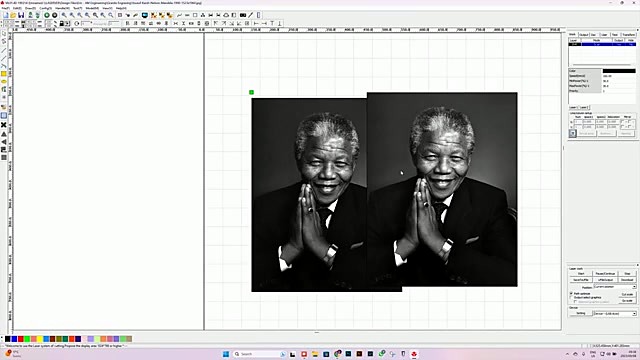The width and height of the screenshot is (640, 360).
Task: Click the right portrait image on canvas
Action: 442,189
